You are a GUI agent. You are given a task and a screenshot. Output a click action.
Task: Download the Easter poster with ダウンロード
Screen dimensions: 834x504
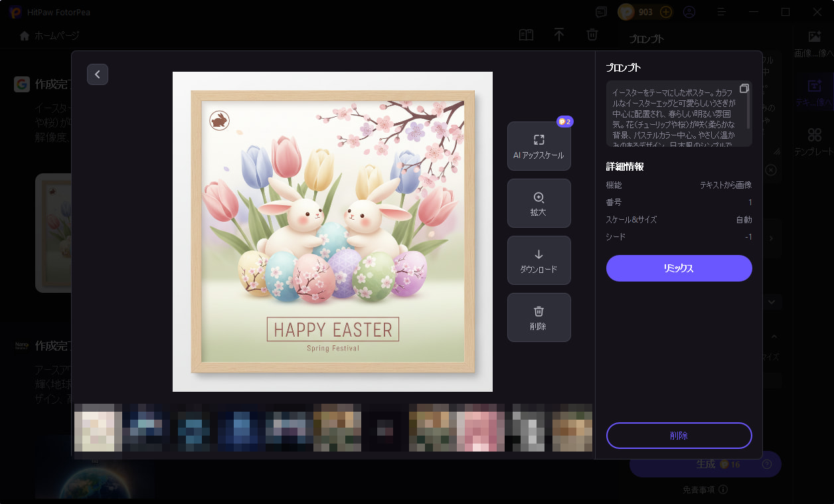pyautogui.click(x=539, y=260)
